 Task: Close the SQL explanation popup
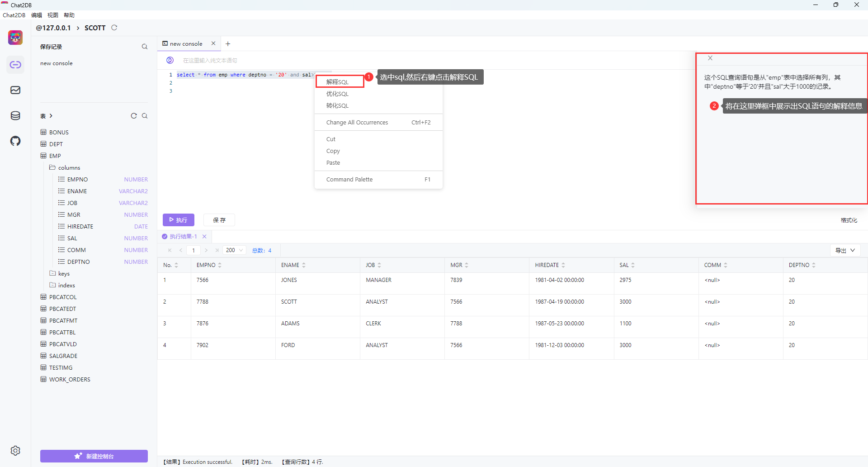(x=710, y=58)
